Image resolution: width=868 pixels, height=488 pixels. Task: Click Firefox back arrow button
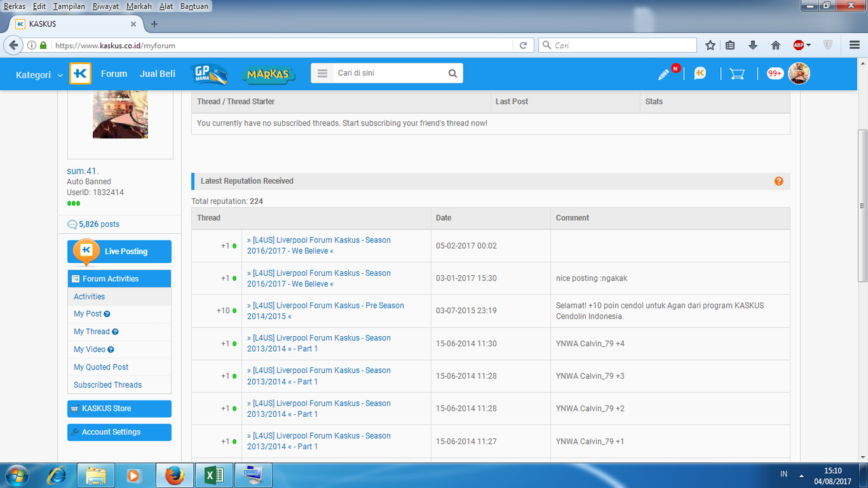[13, 45]
